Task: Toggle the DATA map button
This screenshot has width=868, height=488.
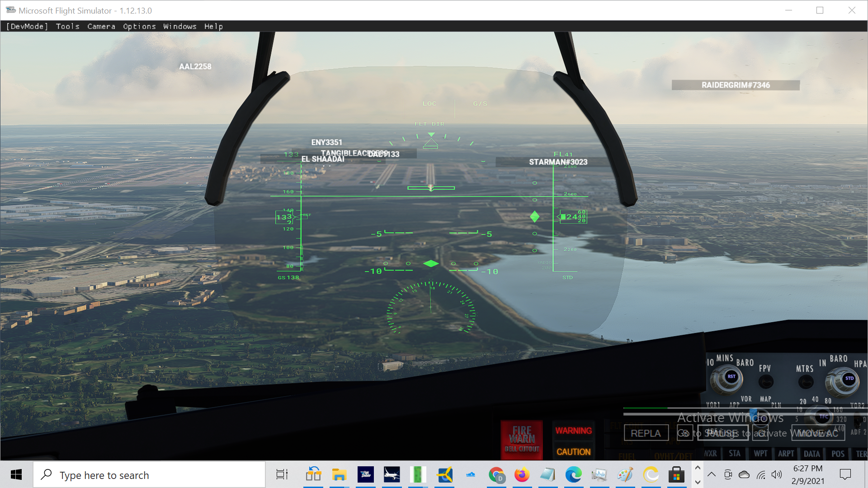Action: [812, 454]
